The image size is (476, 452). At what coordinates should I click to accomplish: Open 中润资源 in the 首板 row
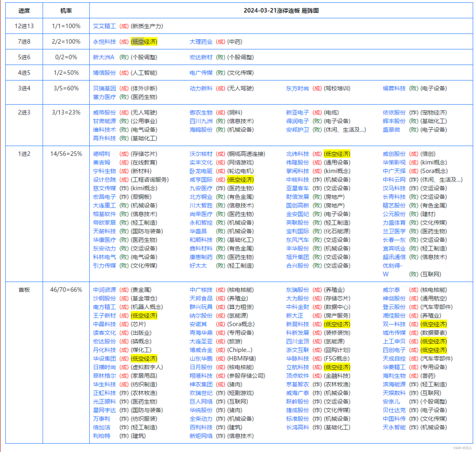(104, 290)
